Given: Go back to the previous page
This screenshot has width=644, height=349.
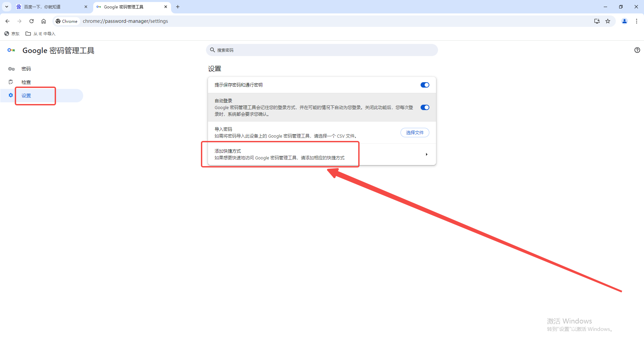Looking at the screenshot, I should coord(7,21).
